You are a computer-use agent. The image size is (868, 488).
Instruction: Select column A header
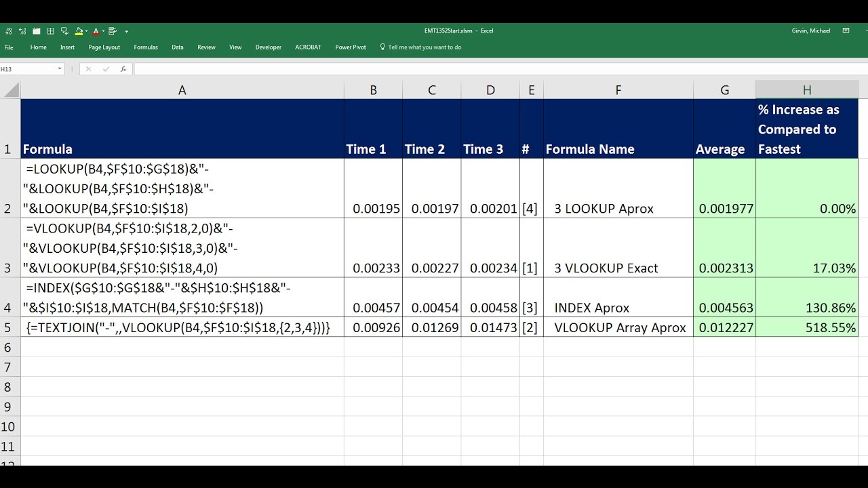(182, 90)
